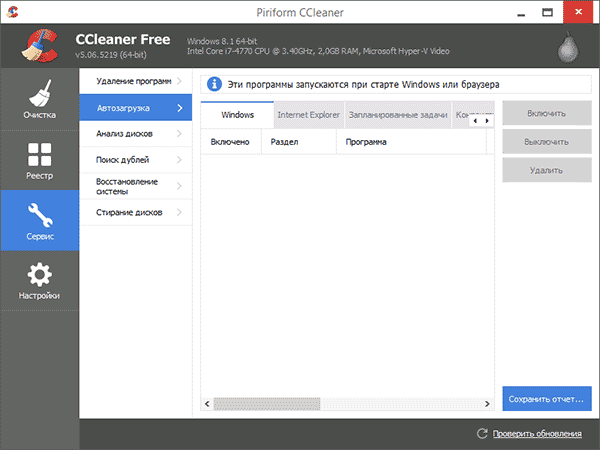600x450 pixels.
Task: Click the title bar CCleaner app icon
Action: (12, 12)
